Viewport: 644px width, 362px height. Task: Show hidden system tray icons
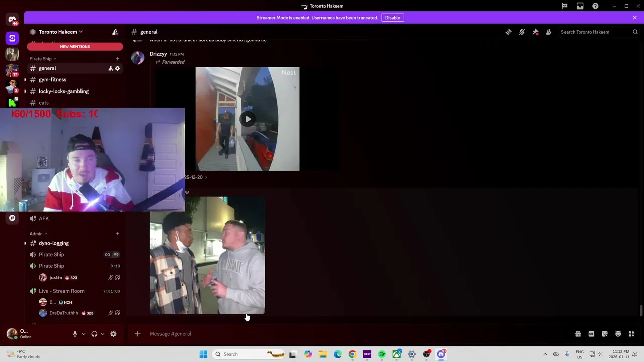pyautogui.click(x=545, y=354)
